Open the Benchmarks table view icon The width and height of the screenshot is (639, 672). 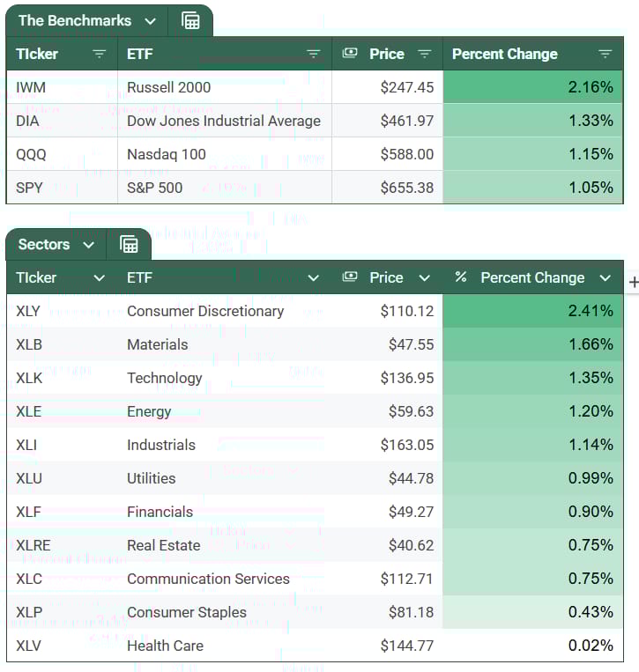click(190, 21)
